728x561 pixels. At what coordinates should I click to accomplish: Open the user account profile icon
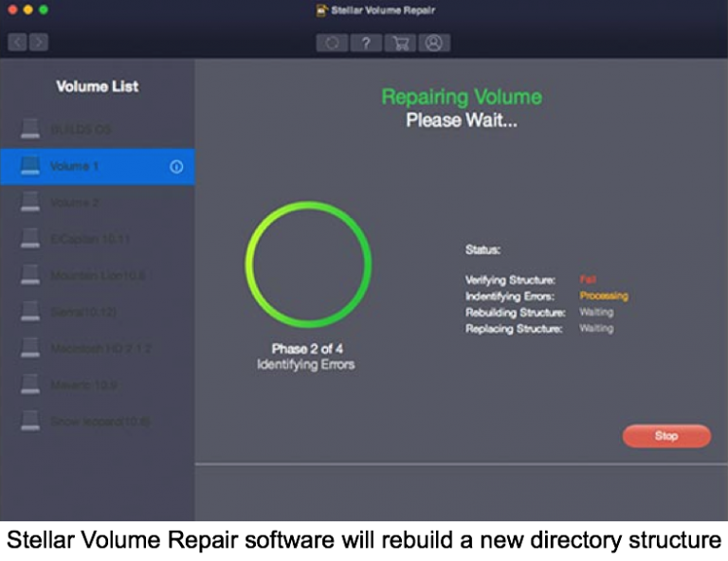click(x=434, y=43)
